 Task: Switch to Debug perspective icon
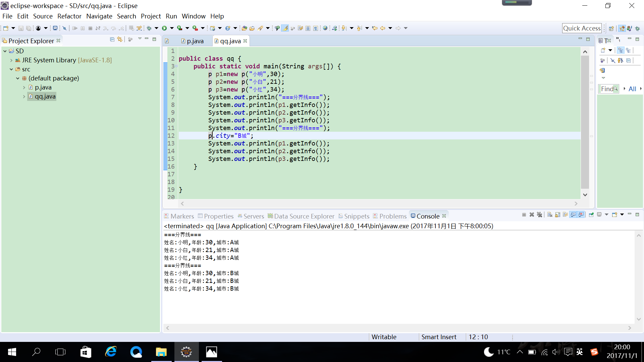click(x=638, y=28)
